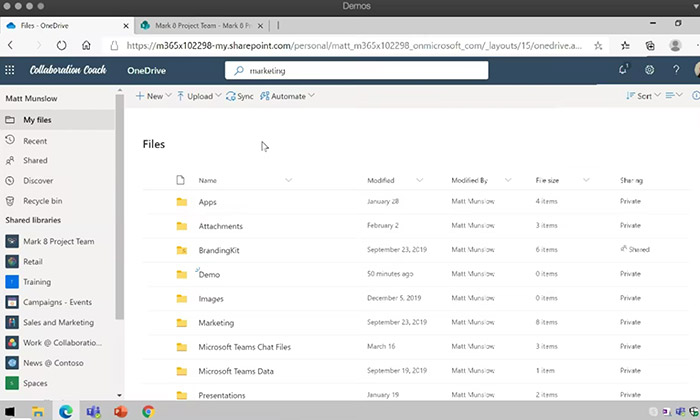Close the Mark 8 Project Team tab
This screenshot has width=700, height=420.
(260, 26)
